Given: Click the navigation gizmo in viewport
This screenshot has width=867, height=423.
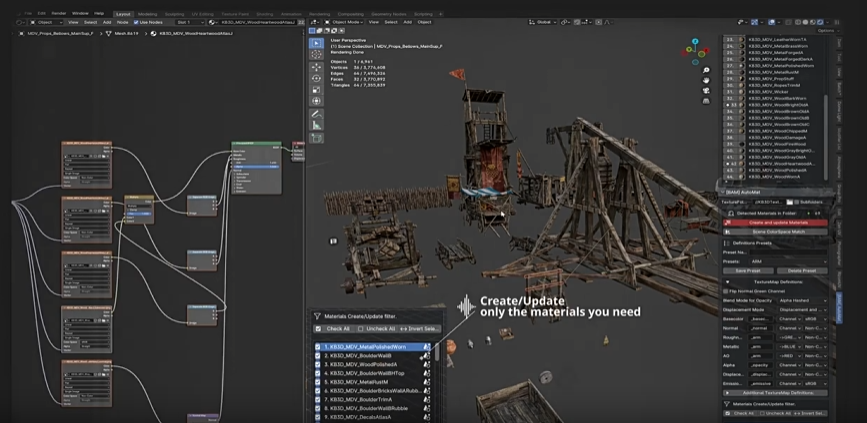Looking at the screenshot, I should point(694,49).
